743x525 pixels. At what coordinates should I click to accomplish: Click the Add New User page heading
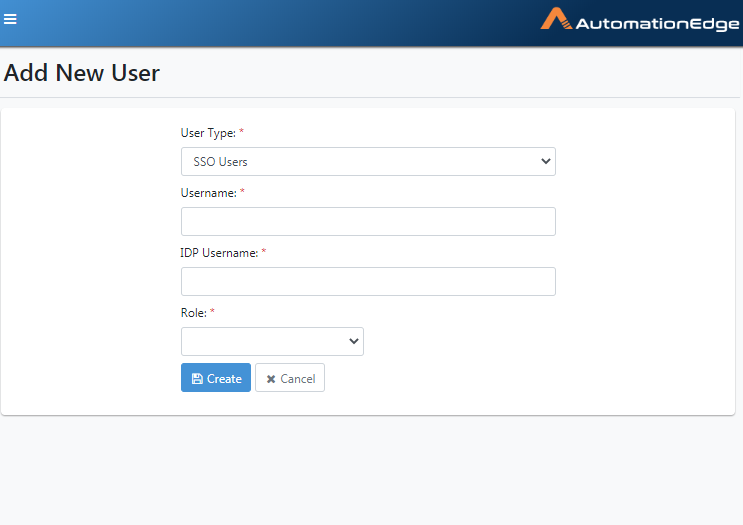82,73
